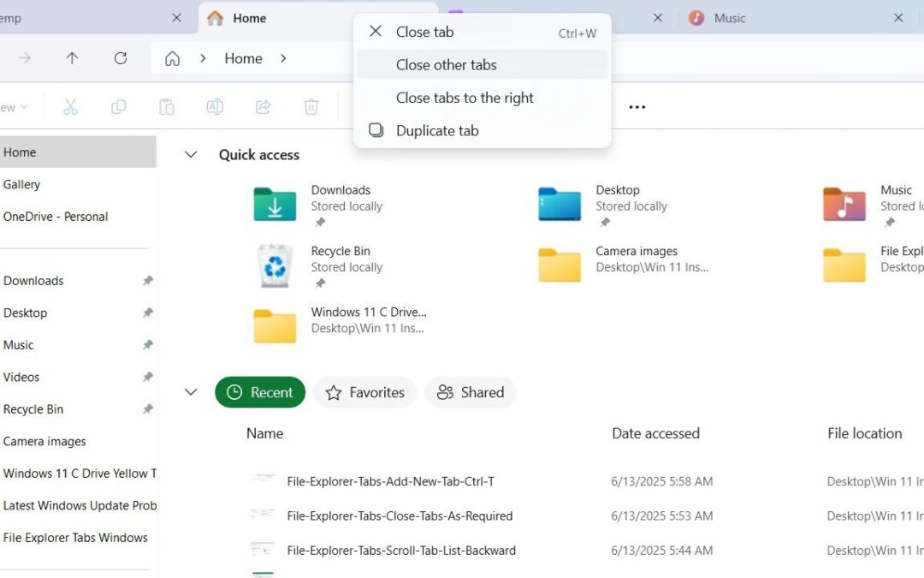
Task: Click the Copy icon in the toolbar
Action: pos(118,106)
